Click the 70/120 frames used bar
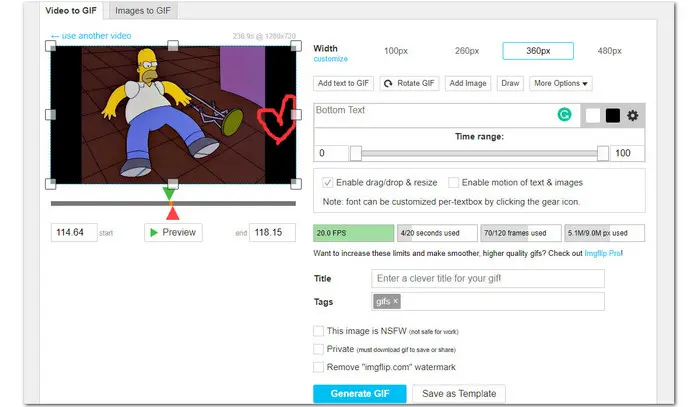Image resolution: width=700 pixels, height=407 pixels. (x=521, y=233)
